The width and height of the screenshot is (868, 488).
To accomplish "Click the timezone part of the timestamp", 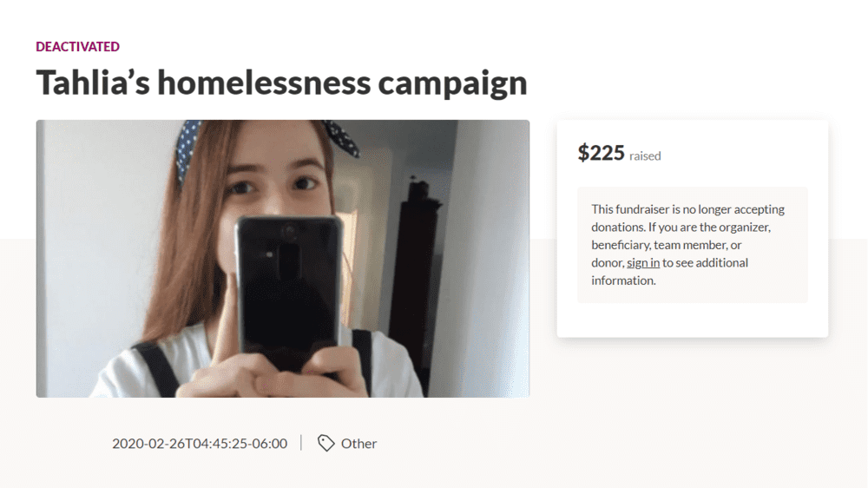I will pyautogui.click(x=268, y=444).
